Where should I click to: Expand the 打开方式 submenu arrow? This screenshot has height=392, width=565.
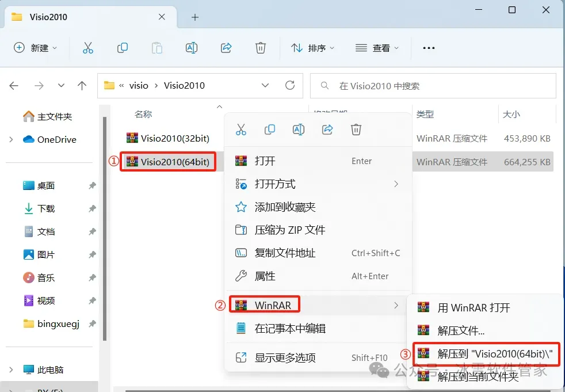click(396, 184)
